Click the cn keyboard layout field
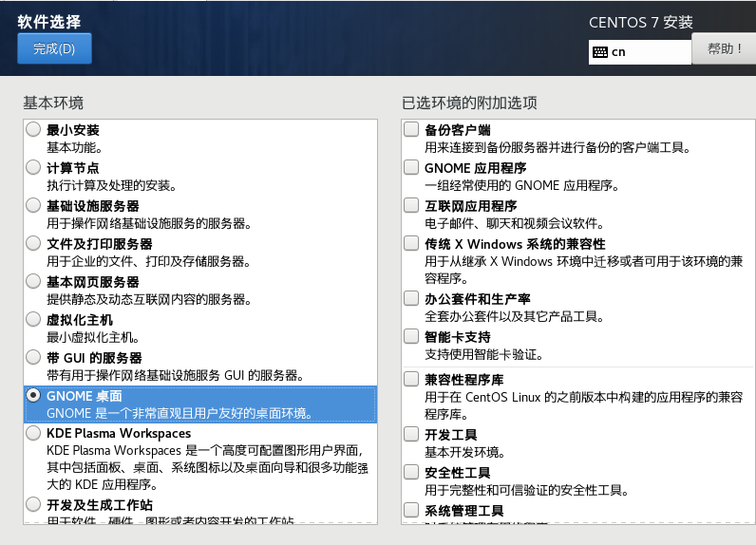The width and height of the screenshot is (756, 545). (x=640, y=52)
